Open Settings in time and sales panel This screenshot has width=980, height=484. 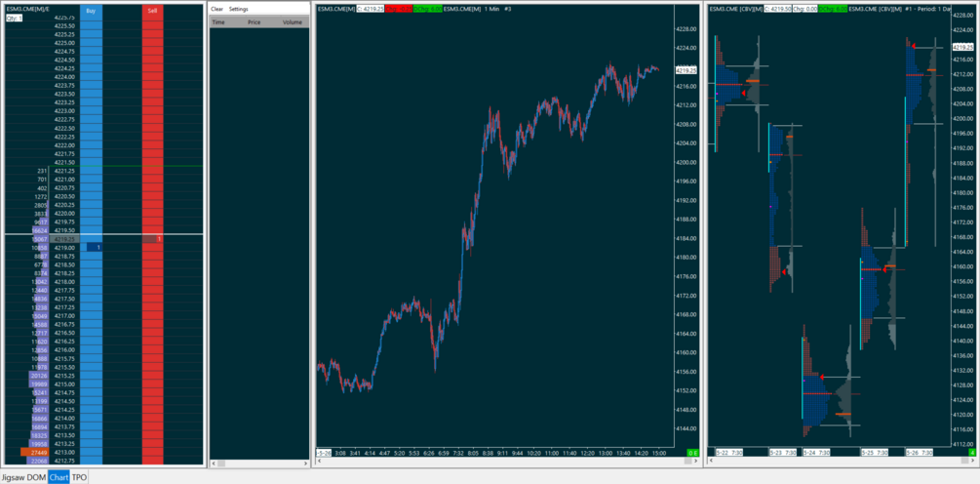(x=239, y=9)
